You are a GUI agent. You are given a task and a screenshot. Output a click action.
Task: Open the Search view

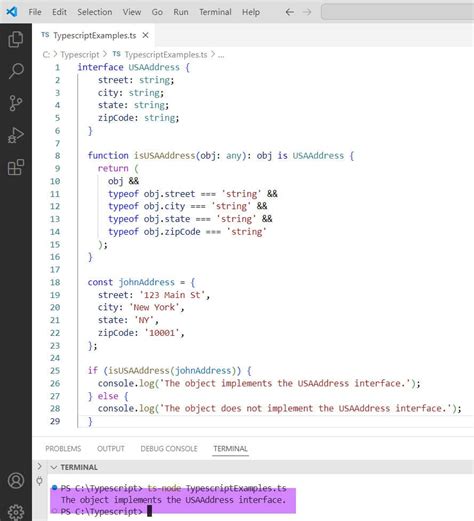point(16,71)
